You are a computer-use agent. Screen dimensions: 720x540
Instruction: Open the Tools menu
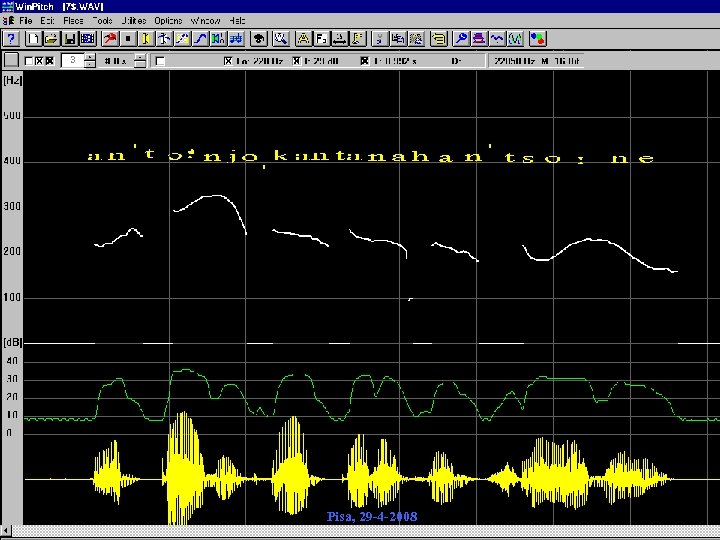pyautogui.click(x=102, y=21)
